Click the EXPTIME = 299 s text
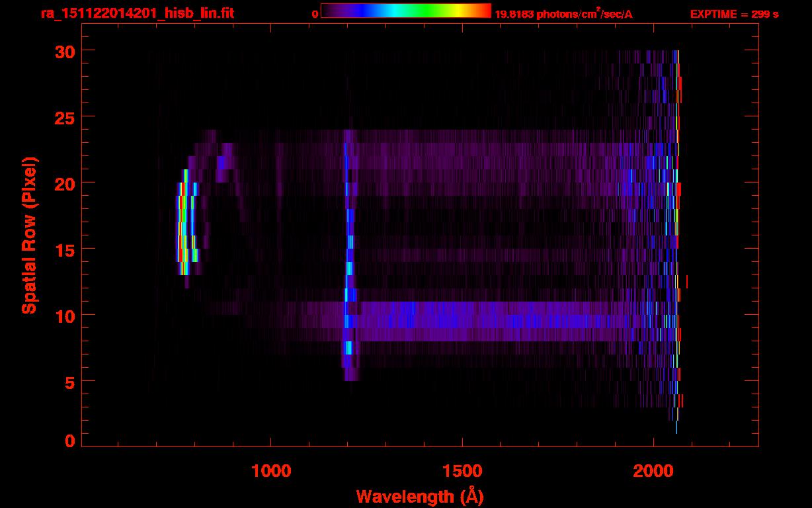 tap(734, 14)
